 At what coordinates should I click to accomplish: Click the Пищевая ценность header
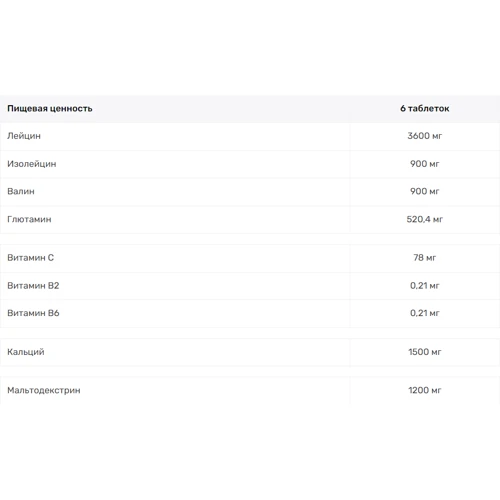(x=50, y=109)
